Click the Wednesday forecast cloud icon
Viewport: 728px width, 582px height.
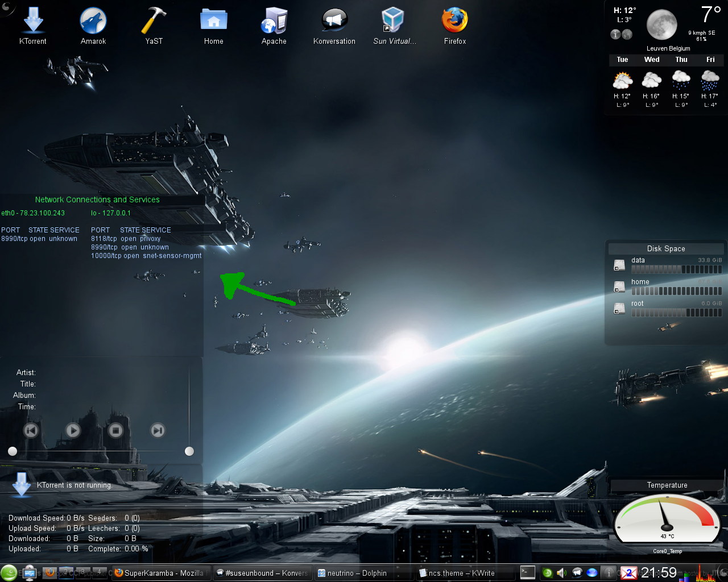point(652,80)
